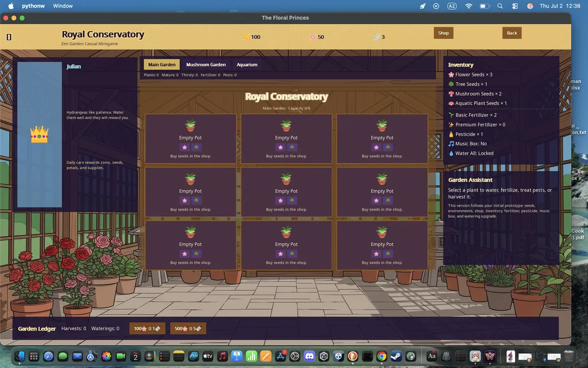Plant tree seed in top-left Empty Pot
The width and height of the screenshot is (588, 368).
coord(196,147)
